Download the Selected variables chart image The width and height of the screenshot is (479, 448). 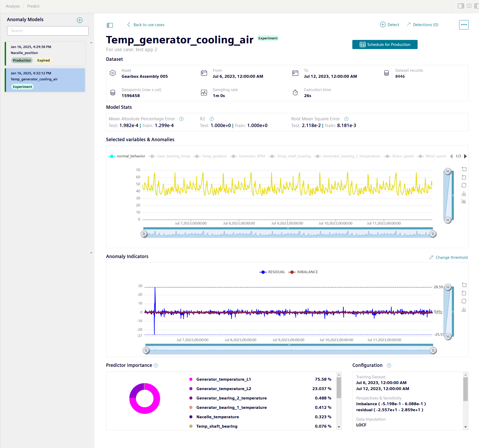pyautogui.click(x=464, y=194)
